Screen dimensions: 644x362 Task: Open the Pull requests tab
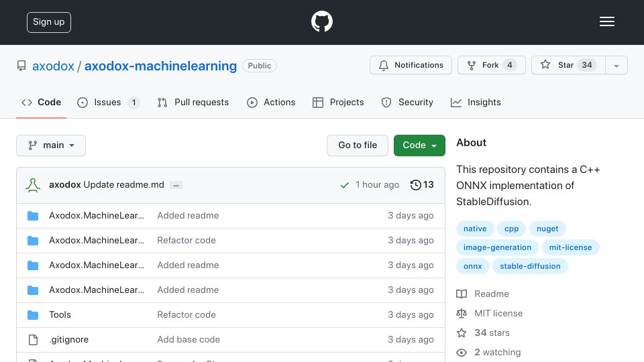tap(193, 102)
